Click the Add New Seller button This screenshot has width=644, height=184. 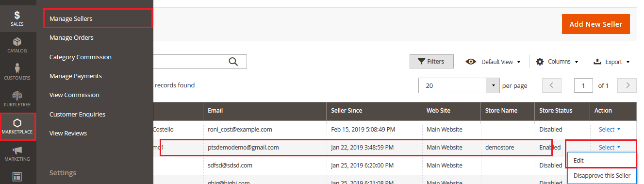pos(596,24)
